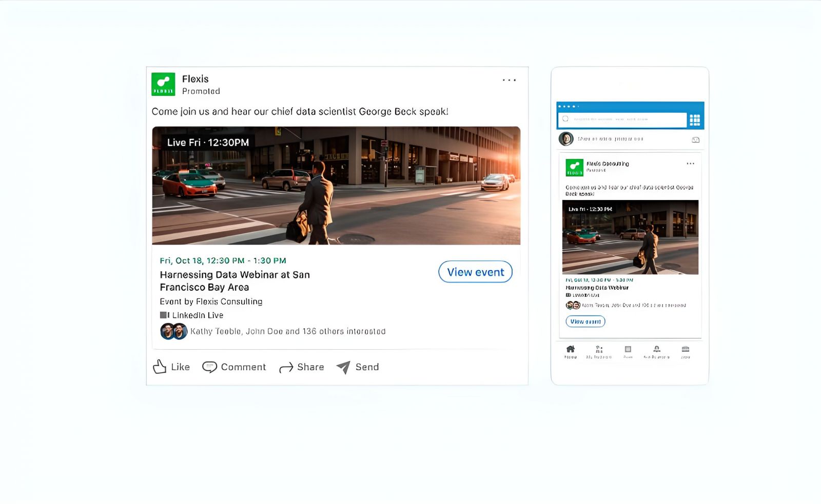Click the 'Live Fri · 12:30PM' badge on desktop image
Image resolution: width=821 pixels, height=504 pixels.
coord(208,143)
